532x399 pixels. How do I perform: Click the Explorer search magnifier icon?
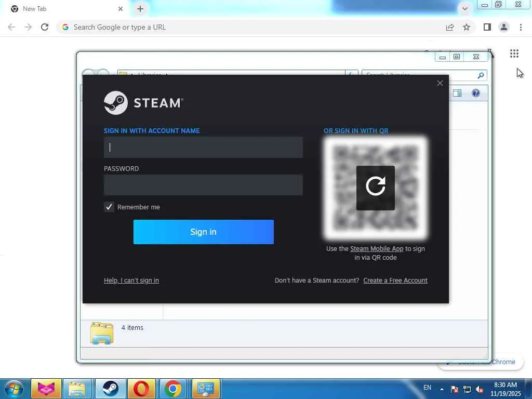pyautogui.click(x=481, y=75)
